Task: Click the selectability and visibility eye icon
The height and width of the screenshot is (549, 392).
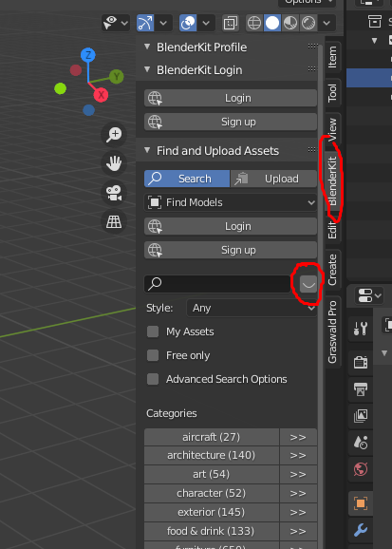Action: 111,23
